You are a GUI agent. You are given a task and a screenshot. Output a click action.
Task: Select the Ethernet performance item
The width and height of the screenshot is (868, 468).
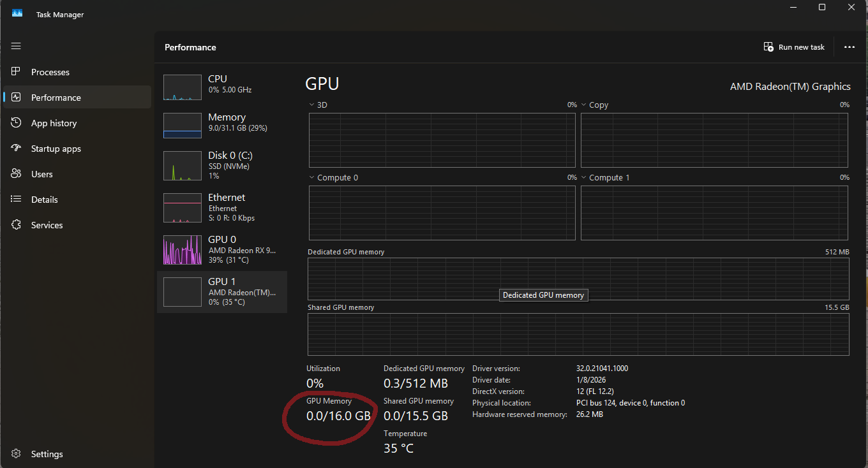[x=222, y=208]
